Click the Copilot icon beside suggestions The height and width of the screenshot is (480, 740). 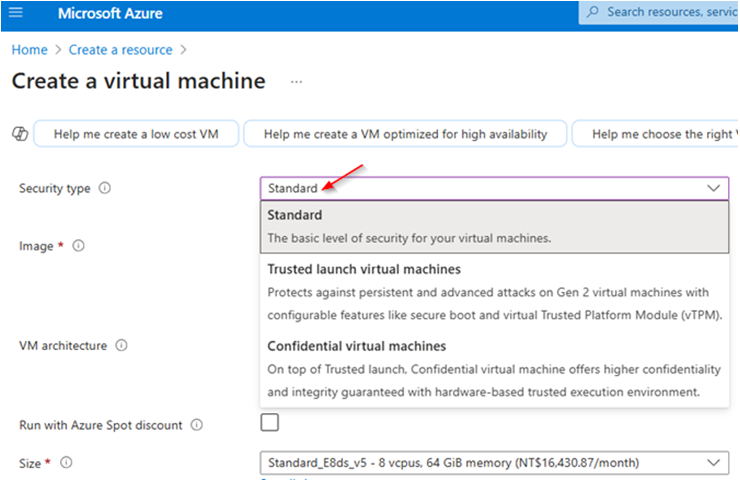(20, 134)
